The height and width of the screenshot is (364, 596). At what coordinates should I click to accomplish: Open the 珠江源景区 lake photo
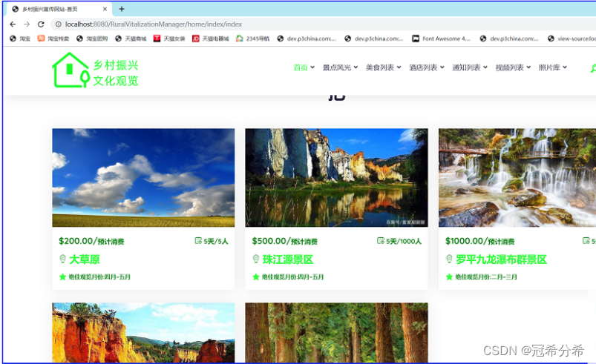coord(336,178)
